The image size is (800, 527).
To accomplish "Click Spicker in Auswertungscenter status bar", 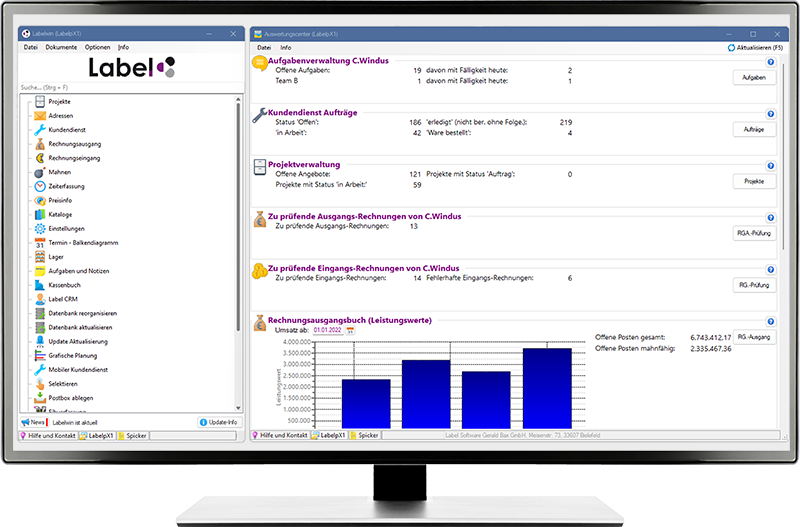I will pyautogui.click(x=364, y=435).
